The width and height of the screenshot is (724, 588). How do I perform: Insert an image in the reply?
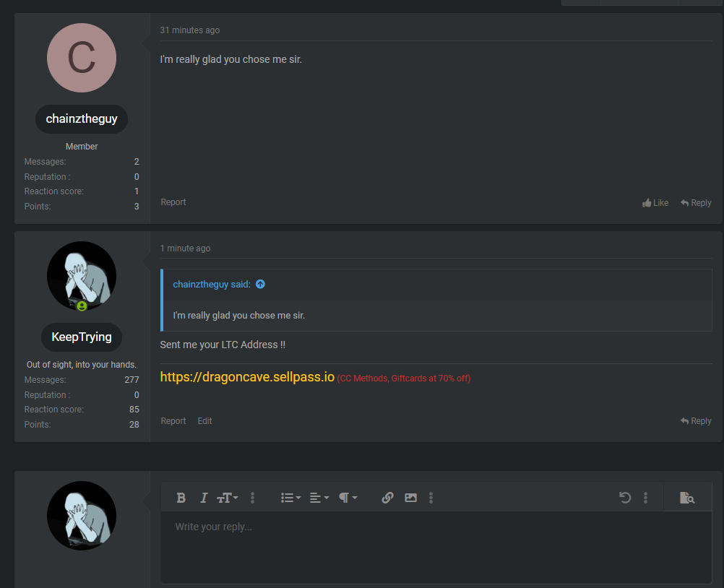(x=410, y=498)
